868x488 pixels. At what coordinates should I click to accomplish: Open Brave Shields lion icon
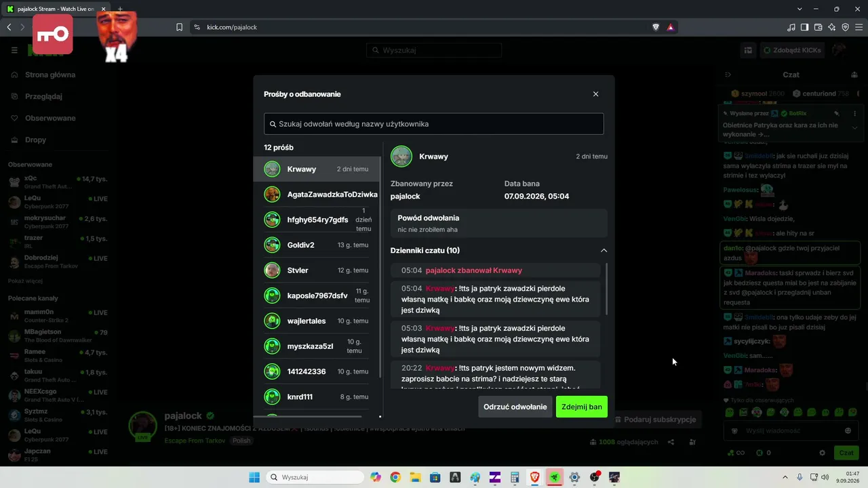(x=656, y=27)
